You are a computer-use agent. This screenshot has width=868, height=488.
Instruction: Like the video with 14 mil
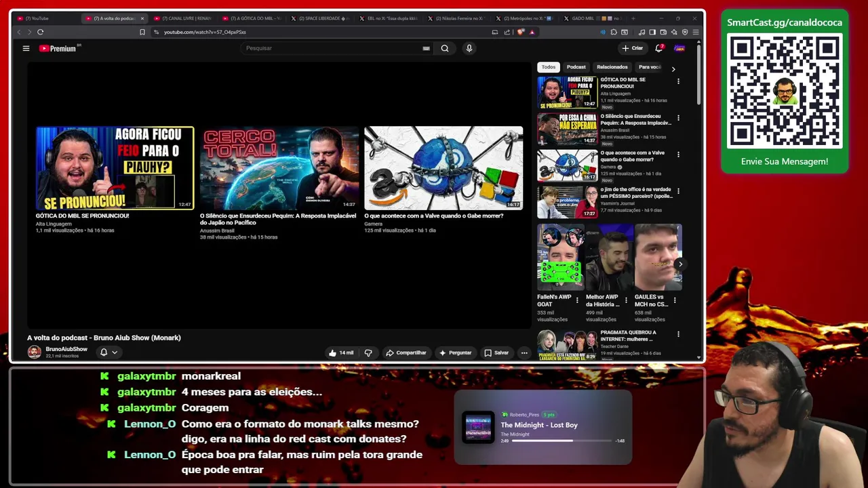pyautogui.click(x=341, y=352)
